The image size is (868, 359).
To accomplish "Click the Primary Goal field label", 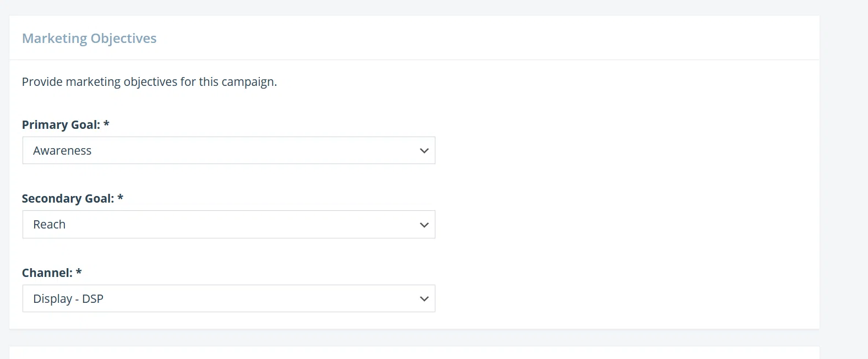I will click(61, 125).
